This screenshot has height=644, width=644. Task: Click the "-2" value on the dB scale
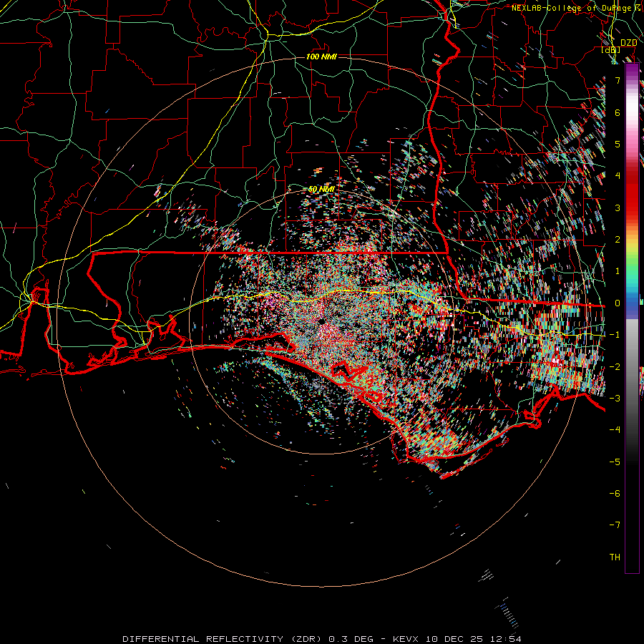615,367
